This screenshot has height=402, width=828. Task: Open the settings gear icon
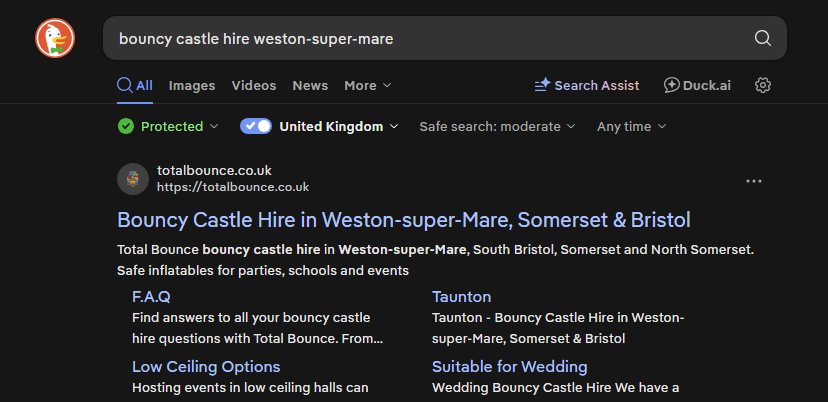(763, 85)
